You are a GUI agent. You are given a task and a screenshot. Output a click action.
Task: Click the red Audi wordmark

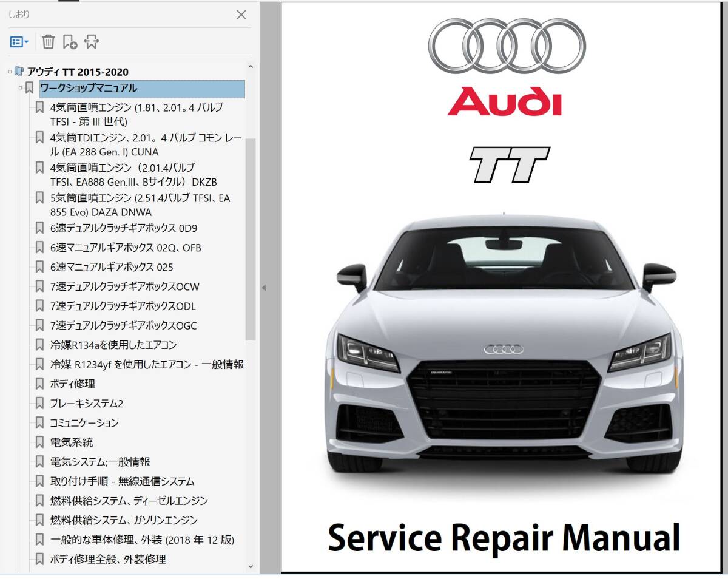[505, 101]
